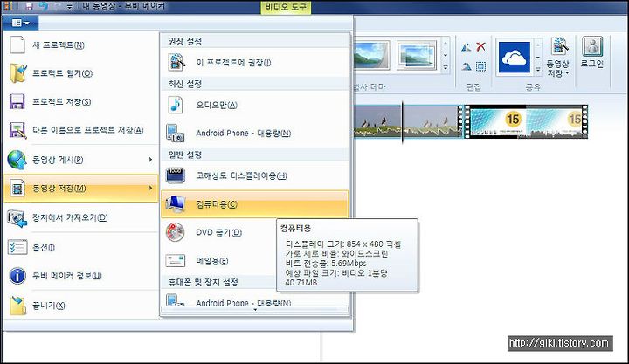Click recent Android phone camera icon
The width and height of the screenshot is (629, 364).
[176, 133]
